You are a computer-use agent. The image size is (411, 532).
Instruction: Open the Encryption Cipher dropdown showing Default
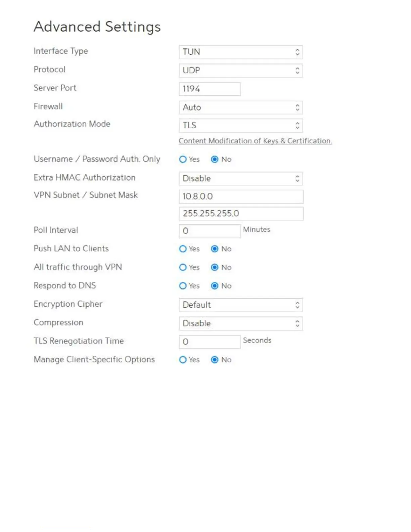pyautogui.click(x=241, y=305)
